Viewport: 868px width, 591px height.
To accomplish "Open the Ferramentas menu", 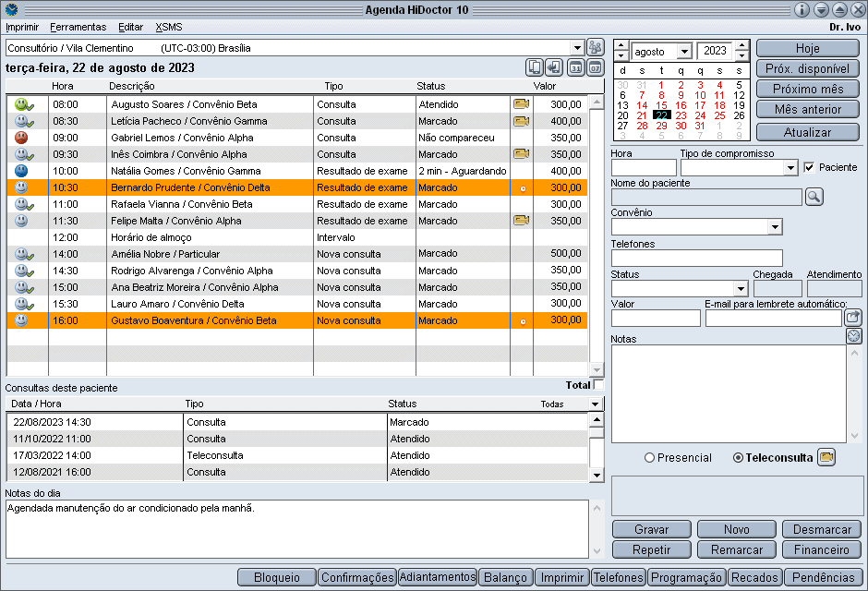I will click(78, 27).
